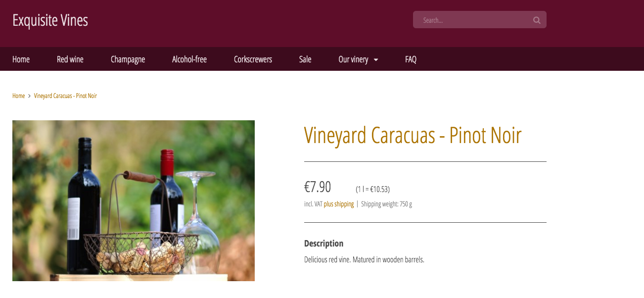Screen dimensions: 644x298
Task: Click the €7.90 price text
Action: coord(318,187)
